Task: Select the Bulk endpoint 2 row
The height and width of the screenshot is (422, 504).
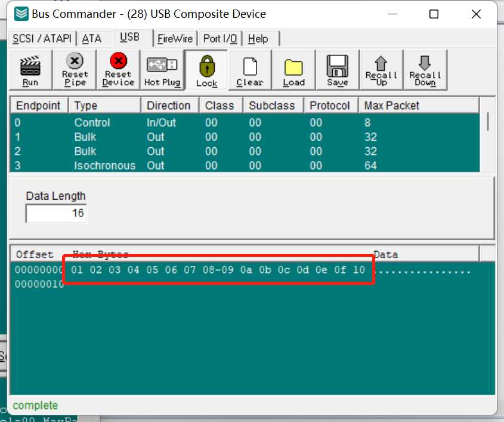Action: click(x=245, y=151)
